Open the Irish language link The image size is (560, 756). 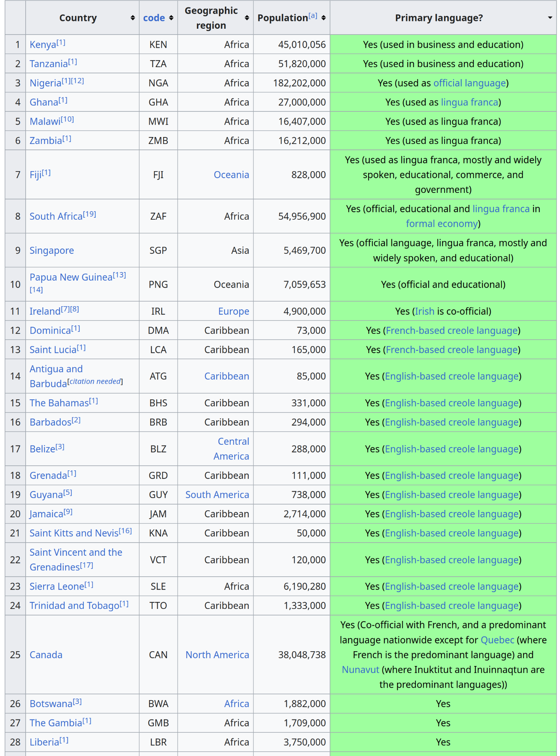[x=424, y=311]
